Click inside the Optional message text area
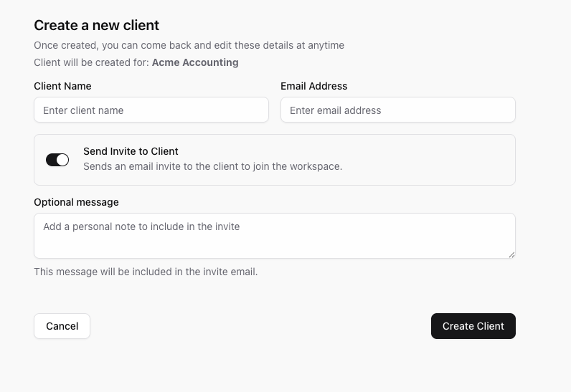Viewport: 571px width, 392px height. (x=275, y=236)
